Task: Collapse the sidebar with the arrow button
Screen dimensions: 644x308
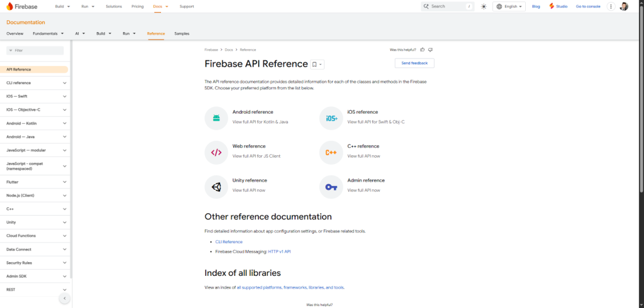Action: 64,298
